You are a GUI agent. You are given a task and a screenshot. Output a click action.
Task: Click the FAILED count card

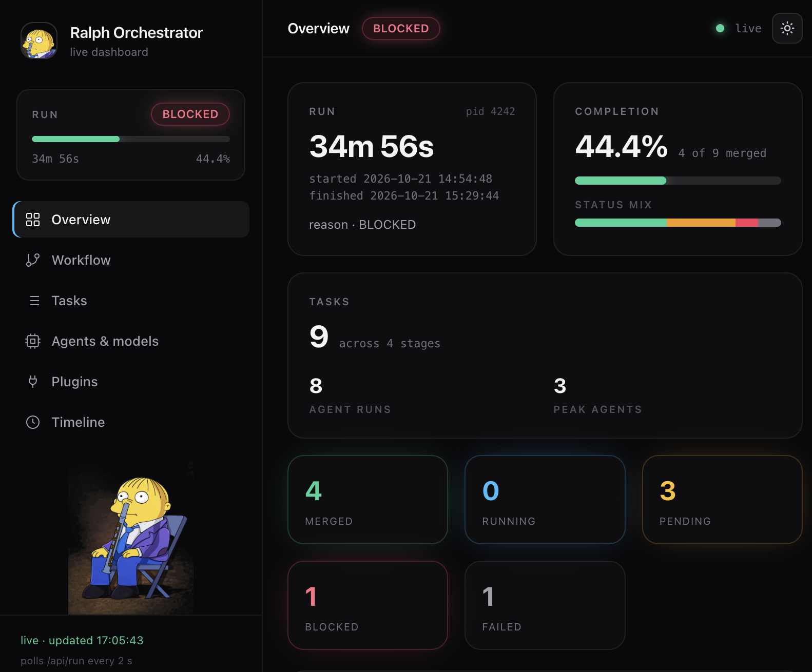(x=545, y=605)
